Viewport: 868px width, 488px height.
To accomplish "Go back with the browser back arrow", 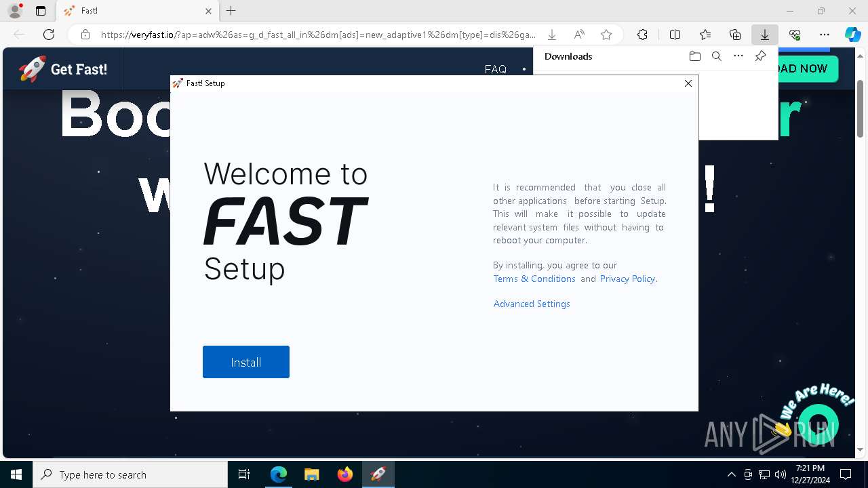I will [19, 35].
